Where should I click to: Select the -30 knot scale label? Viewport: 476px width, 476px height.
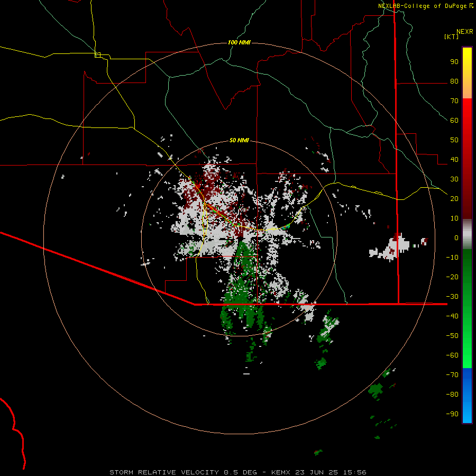pyautogui.click(x=452, y=297)
